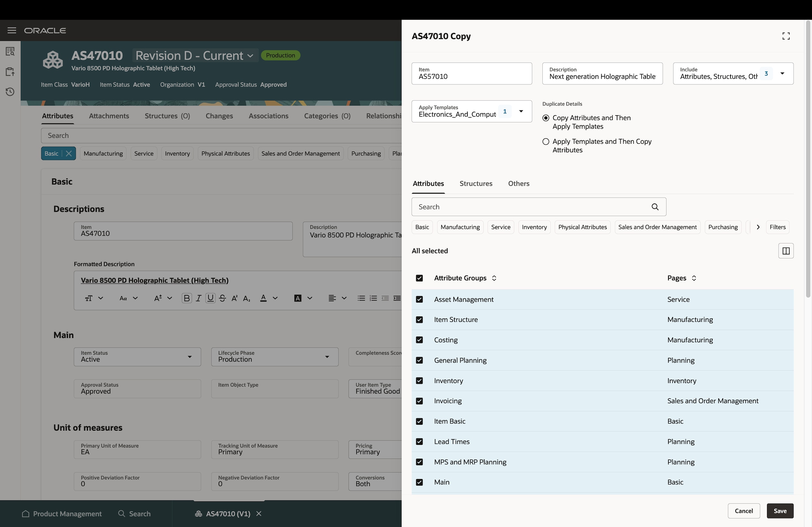Click the Cancel button
Viewport: 812px width, 527px height.
(743, 511)
